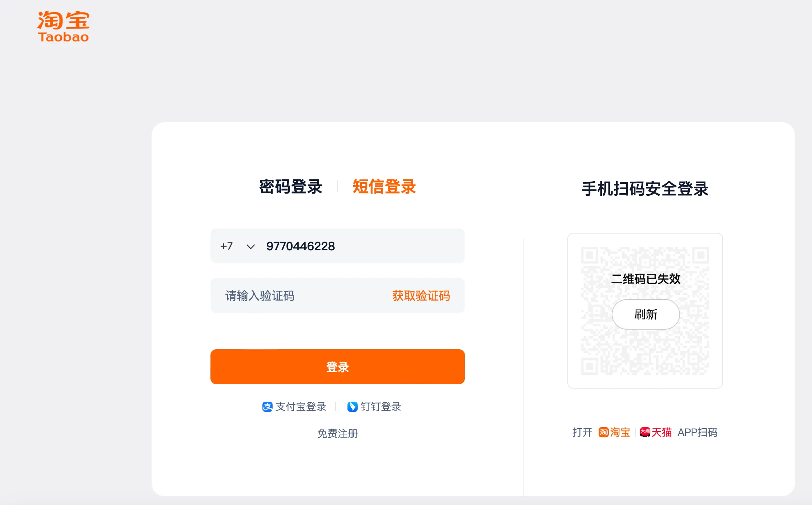Focus the phone number input field
Screen dimensions: 812x505
[x=360, y=246]
